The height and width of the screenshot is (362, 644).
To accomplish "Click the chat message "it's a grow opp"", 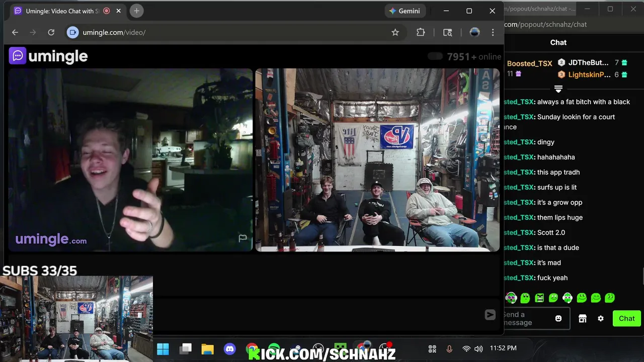I will (559, 202).
